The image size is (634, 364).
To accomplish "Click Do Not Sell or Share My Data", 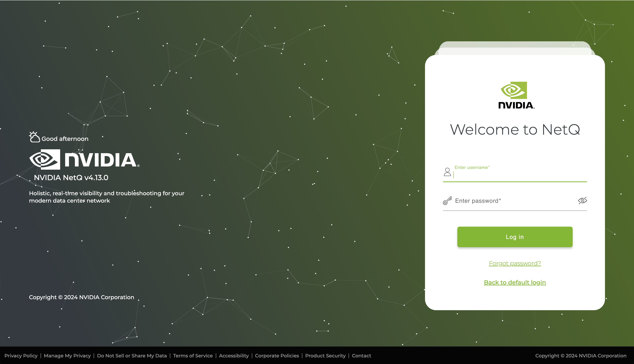I will (132, 355).
